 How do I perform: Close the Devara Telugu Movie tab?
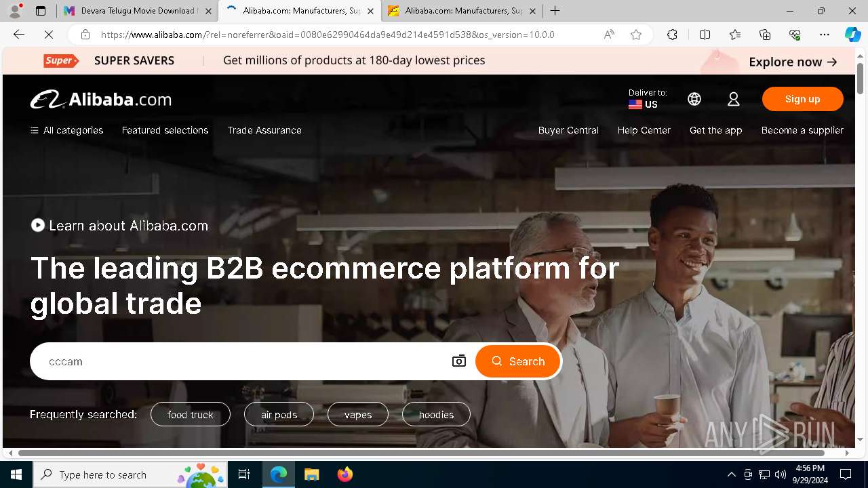pyautogui.click(x=208, y=11)
